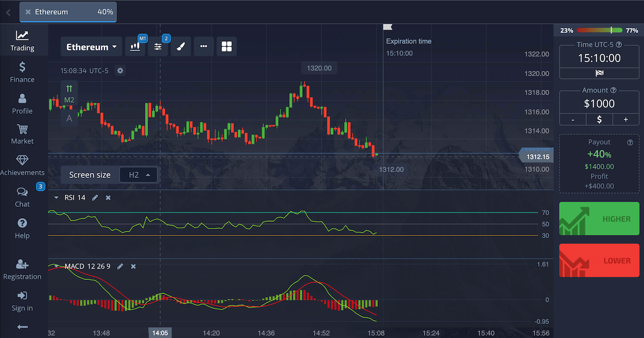The height and width of the screenshot is (338, 644).
Task: Switch to the Ethereum 40% tab
Action: 68,11
